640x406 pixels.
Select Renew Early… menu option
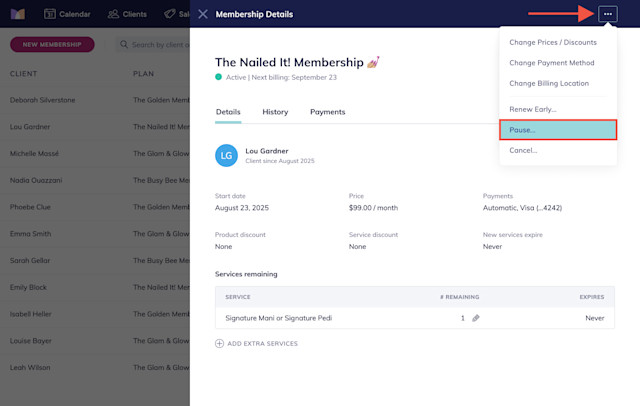pos(533,109)
